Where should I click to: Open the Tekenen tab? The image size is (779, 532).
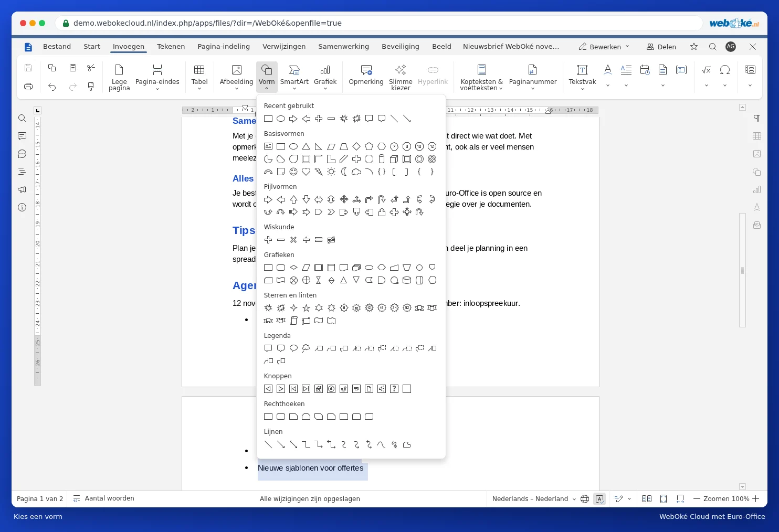[x=171, y=46]
